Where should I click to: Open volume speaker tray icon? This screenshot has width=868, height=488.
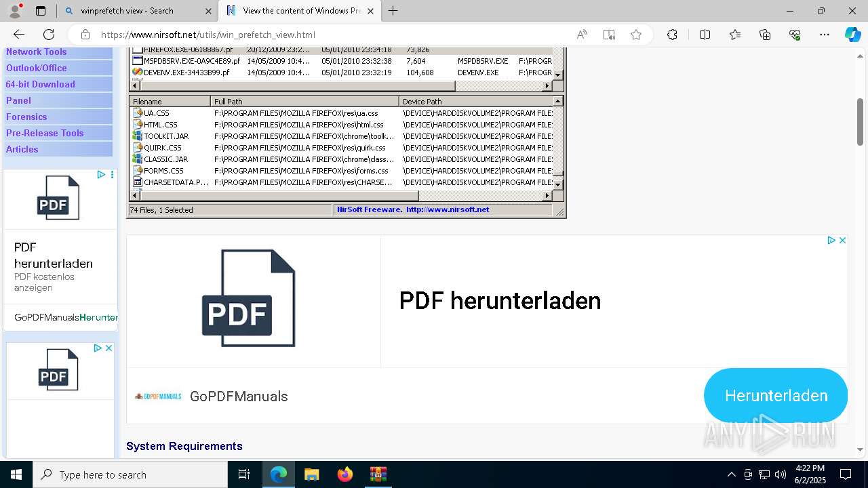(780, 474)
